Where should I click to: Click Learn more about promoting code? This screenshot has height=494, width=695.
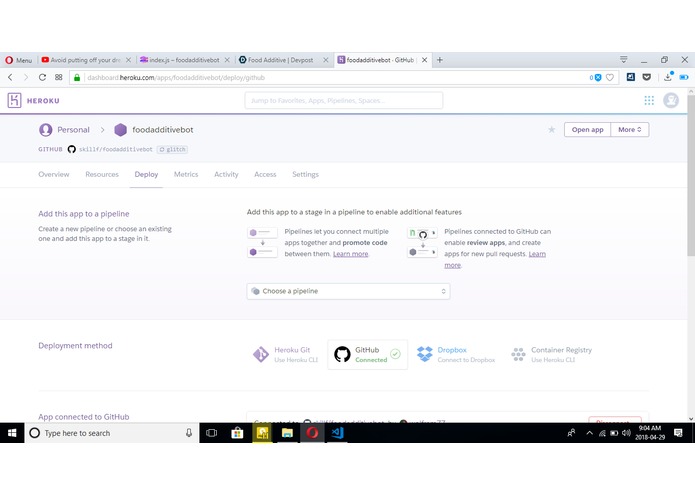pos(351,254)
